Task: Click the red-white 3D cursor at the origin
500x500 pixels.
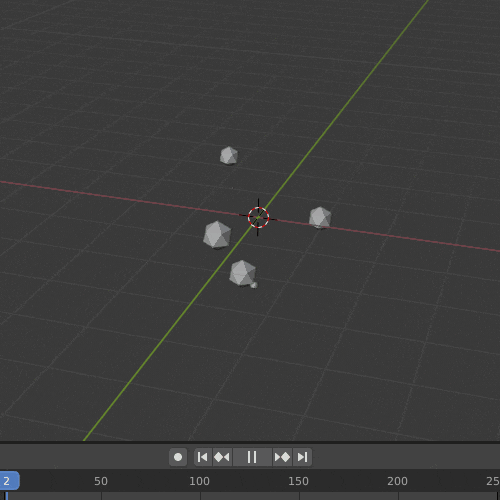Action: coord(258,217)
